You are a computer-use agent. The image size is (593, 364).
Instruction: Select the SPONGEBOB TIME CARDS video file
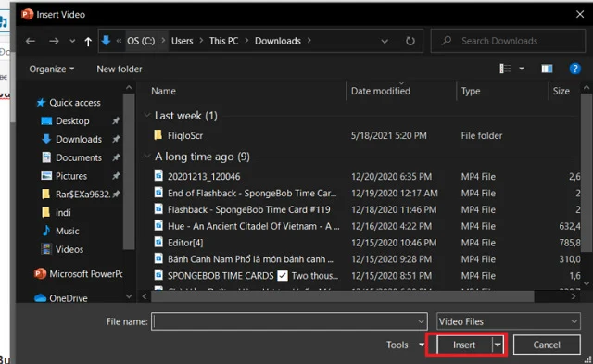point(253,276)
